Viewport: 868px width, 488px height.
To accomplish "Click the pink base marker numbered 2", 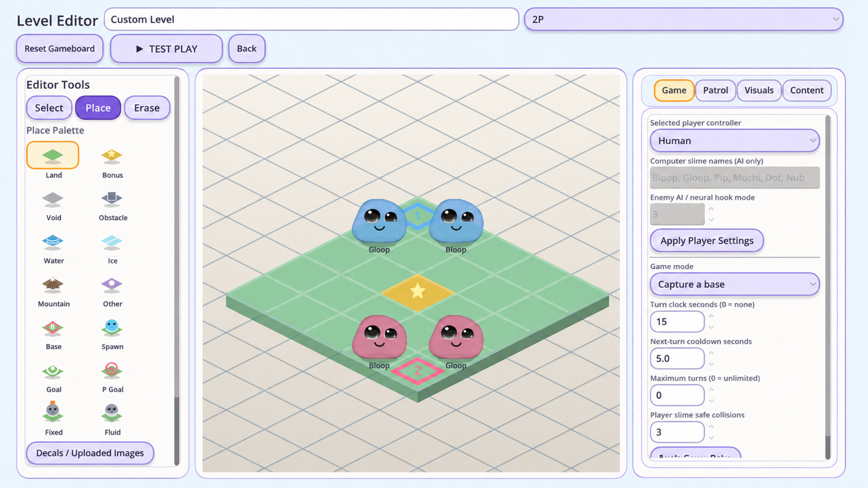I will pyautogui.click(x=417, y=371).
